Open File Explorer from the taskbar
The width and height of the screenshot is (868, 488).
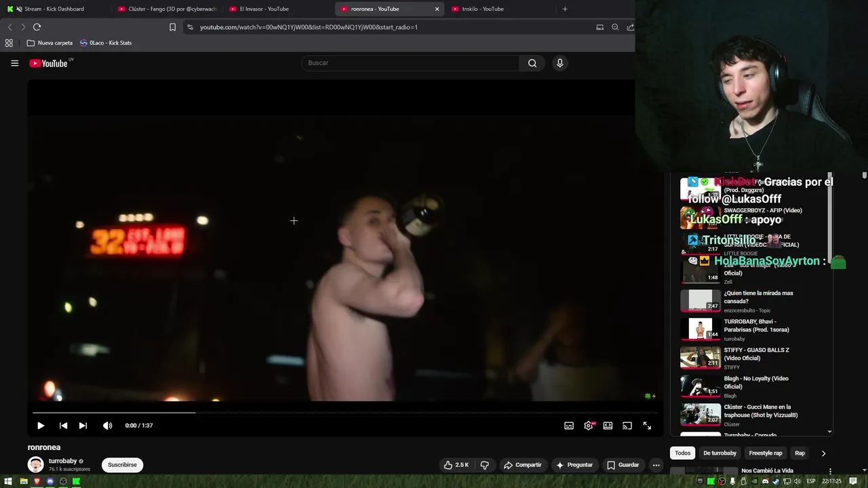(24, 481)
